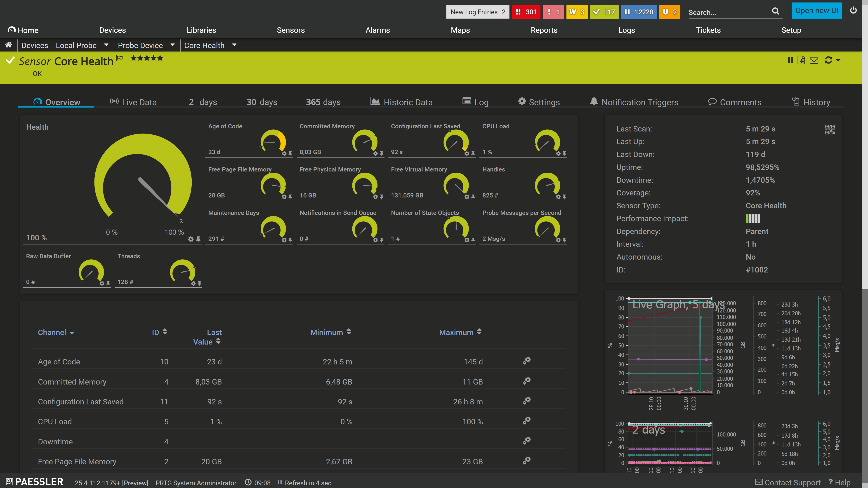Send sensor link by email icon

[x=814, y=60]
